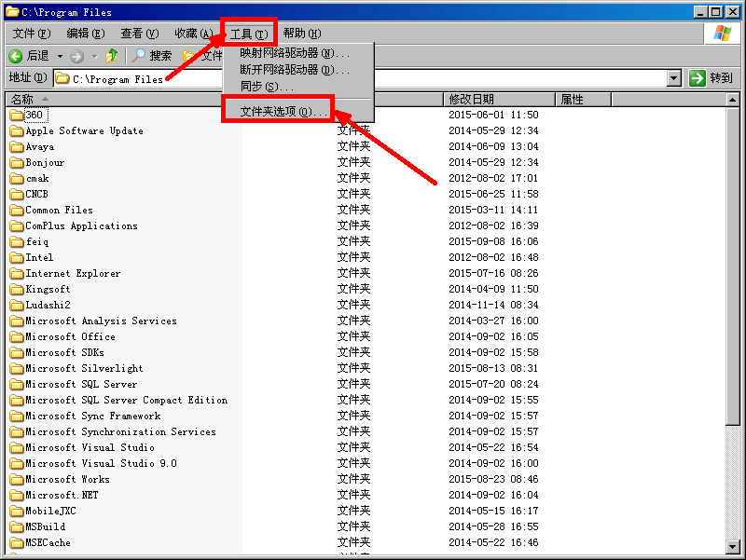746x560 pixels.
Task: Click the Microsoft Synchronization Services folder name
Action: click(x=121, y=431)
